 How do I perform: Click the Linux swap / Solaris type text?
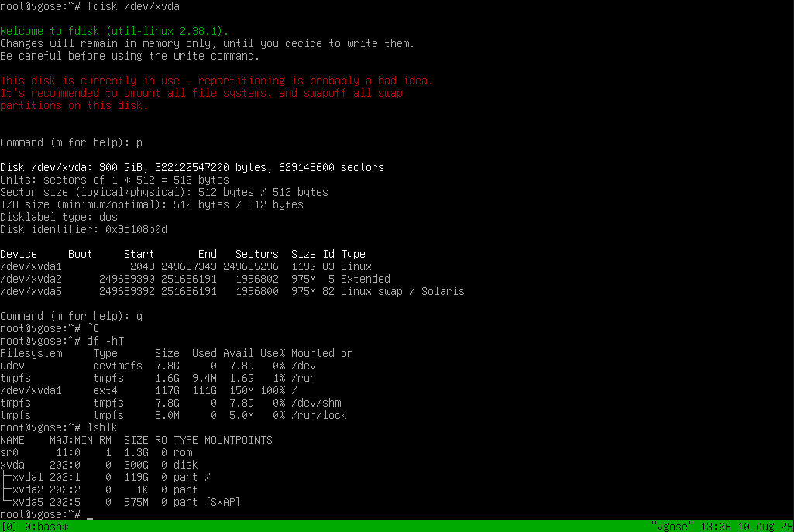pyautogui.click(x=403, y=291)
